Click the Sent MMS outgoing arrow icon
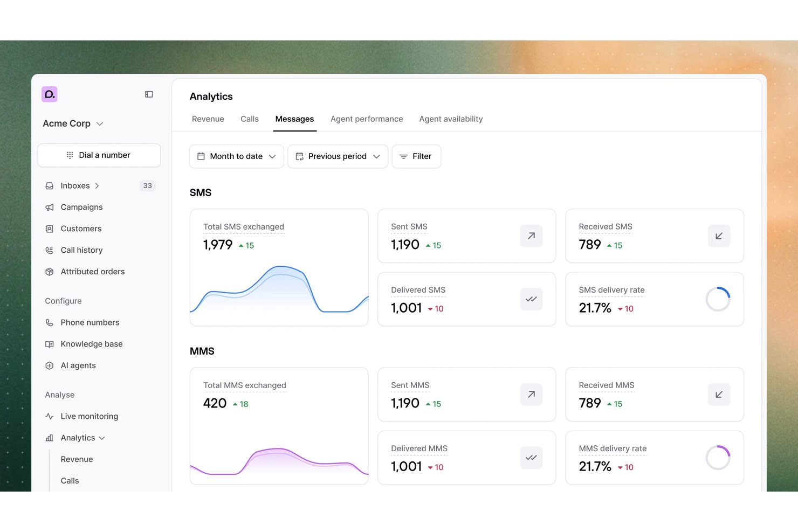Image resolution: width=798 pixels, height=532 pixels. click(x=531, y=395)
